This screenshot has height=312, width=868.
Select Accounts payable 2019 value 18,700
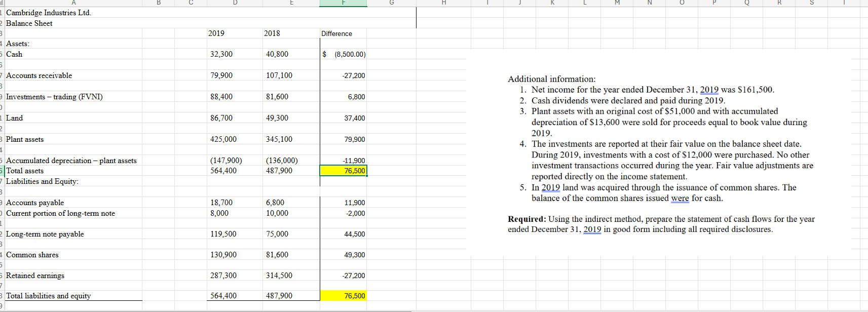tap(221, 203)
